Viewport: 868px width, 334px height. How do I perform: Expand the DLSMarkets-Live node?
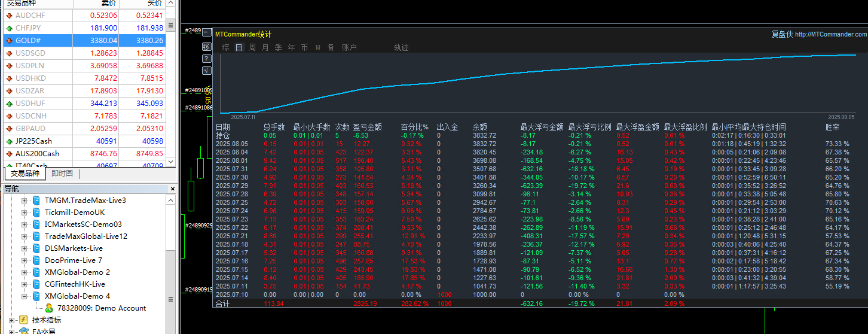tap(25, 248)
